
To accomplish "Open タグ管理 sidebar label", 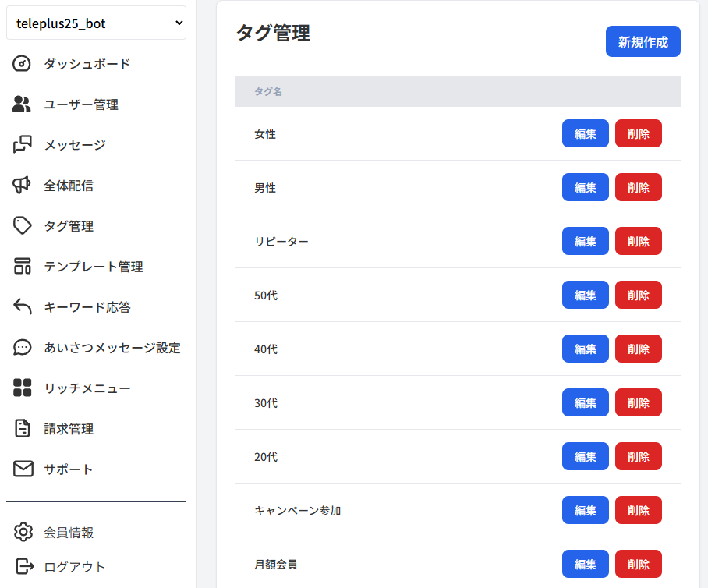I will (x=69, y=226).
